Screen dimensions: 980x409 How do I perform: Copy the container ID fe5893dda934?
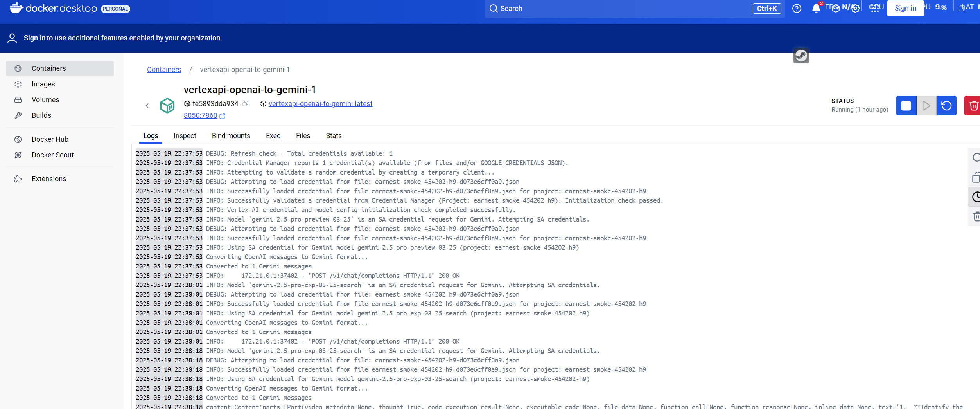tap(246, 104)
